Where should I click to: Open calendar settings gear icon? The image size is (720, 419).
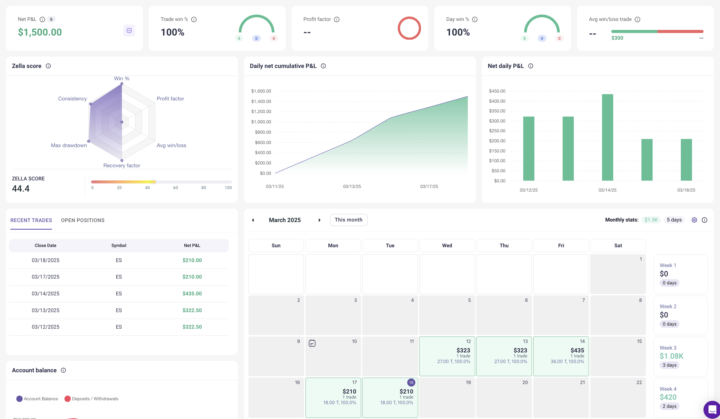point(694,220)
